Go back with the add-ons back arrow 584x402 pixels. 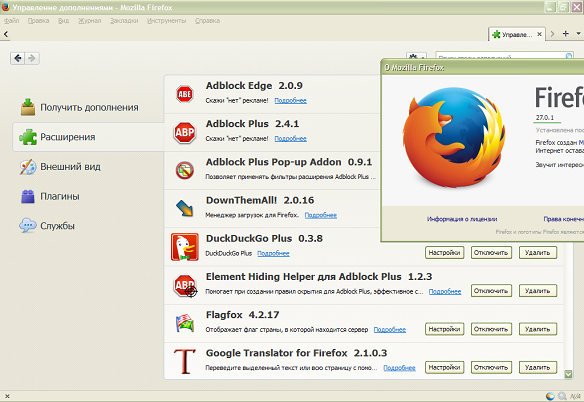tap(18, 58)
